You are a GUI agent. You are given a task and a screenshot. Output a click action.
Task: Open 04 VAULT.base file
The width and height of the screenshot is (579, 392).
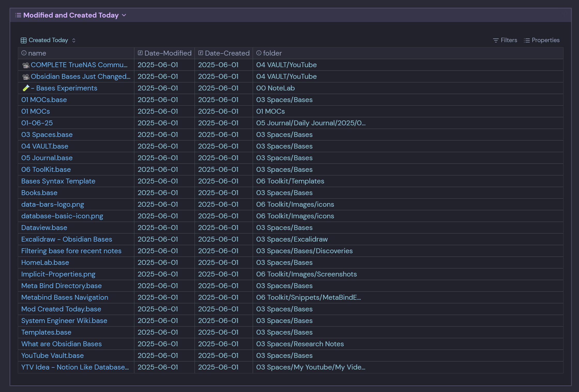45,146
